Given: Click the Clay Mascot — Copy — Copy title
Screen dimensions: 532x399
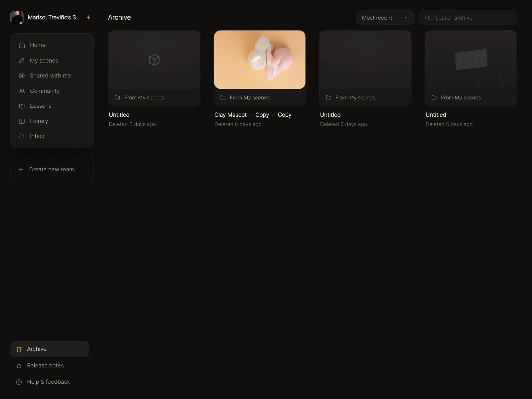Looking at the screenshot, I should point(253,115).
